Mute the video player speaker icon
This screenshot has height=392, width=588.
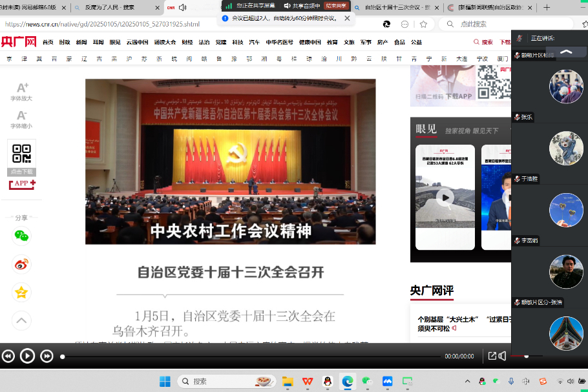503,356
